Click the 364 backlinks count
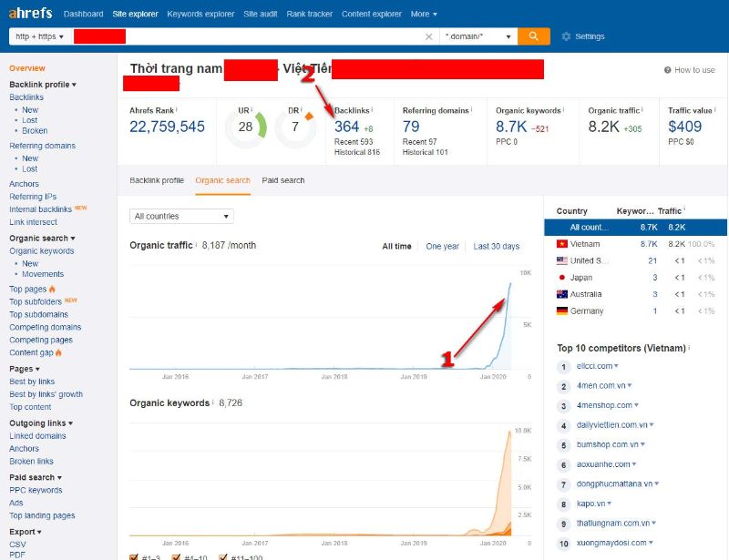 pyautogui.click(x=346, y=127)
